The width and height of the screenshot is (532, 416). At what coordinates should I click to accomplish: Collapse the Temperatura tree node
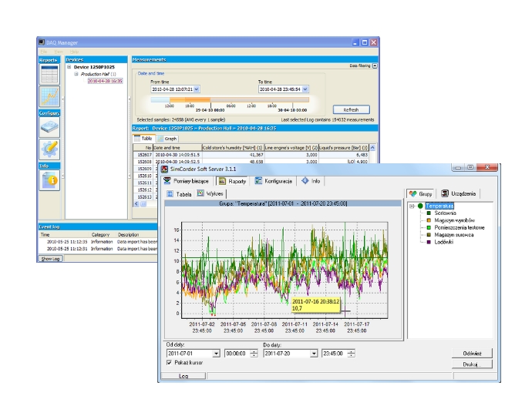(412, 206)
